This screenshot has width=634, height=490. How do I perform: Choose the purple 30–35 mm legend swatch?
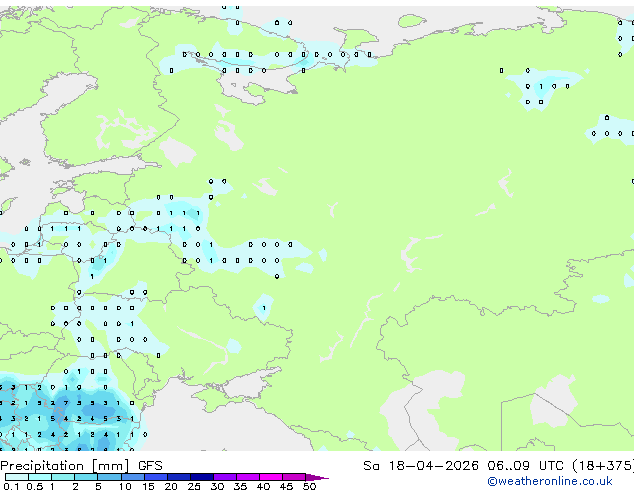click(x=225, y=477)
